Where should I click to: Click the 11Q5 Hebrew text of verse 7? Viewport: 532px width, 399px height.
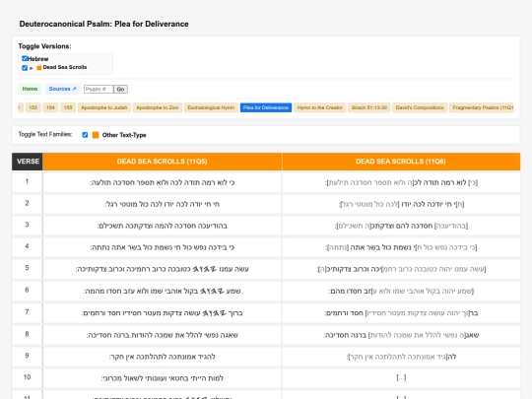(163, 313)
